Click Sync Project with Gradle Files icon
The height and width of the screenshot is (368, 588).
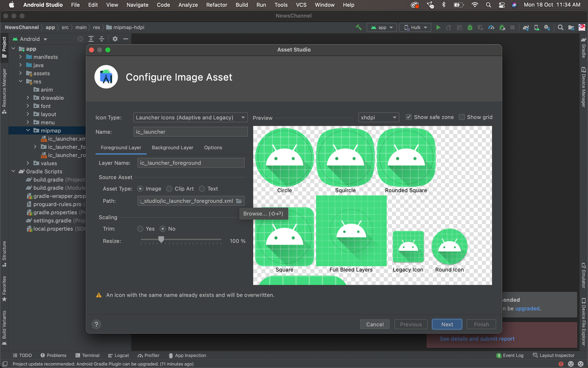pos(526,28)
